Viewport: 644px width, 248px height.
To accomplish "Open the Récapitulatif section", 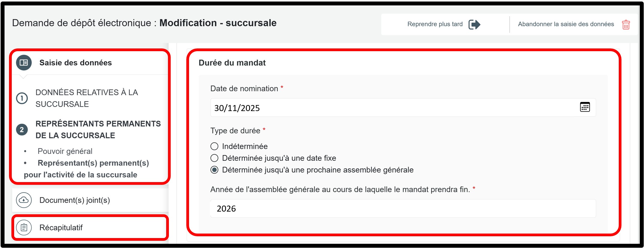I will (61, 228).
